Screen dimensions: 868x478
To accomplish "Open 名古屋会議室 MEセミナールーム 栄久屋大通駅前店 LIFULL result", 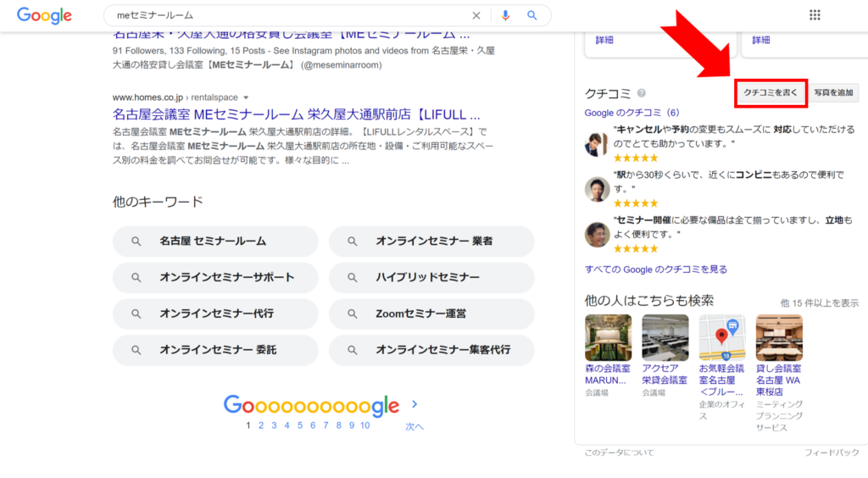I will point(296,114).
